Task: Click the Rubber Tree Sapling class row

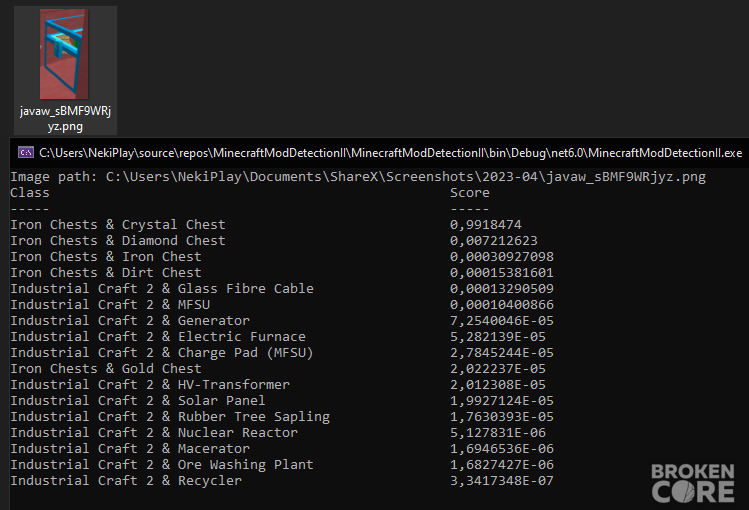Action: click(x=170, y=417)
